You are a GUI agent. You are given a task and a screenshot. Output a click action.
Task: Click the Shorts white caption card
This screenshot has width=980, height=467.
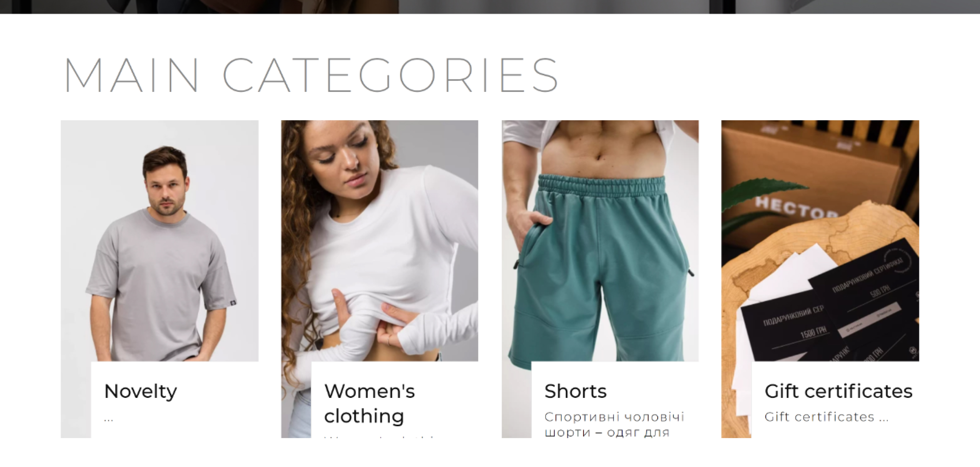615,400
